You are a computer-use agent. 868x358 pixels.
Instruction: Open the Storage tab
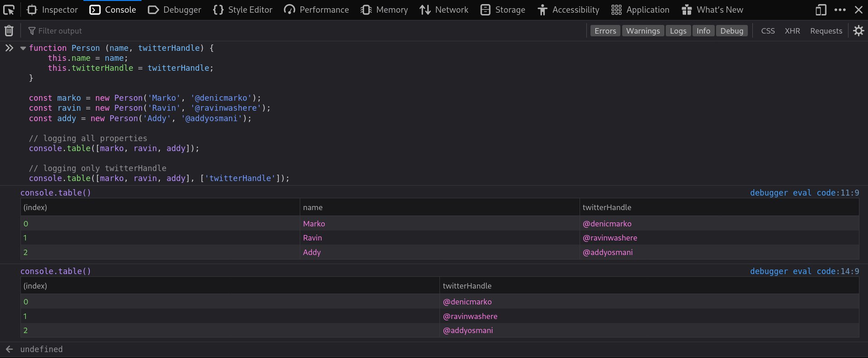pyautogui.click(x=502, y=10)
